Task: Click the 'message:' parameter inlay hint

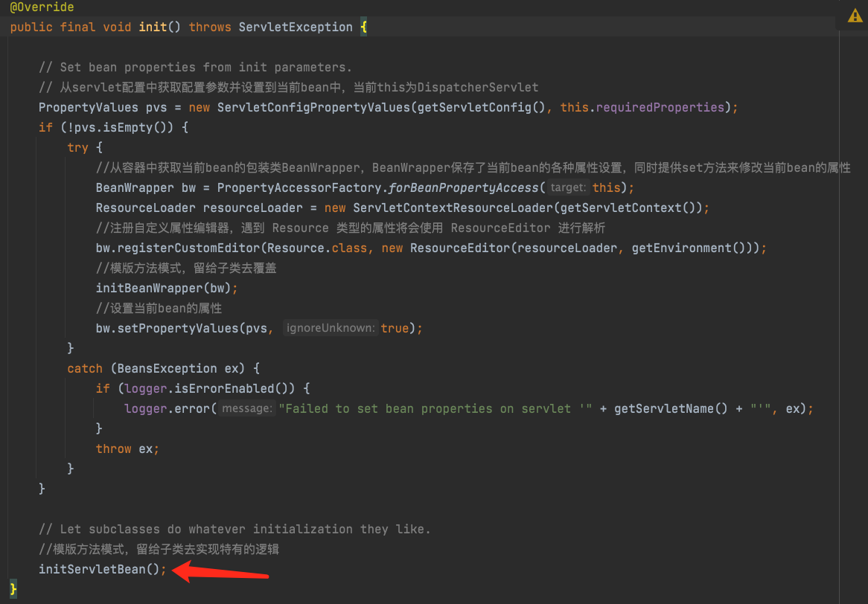Action: pyautogui.click(x=247, y=408)
